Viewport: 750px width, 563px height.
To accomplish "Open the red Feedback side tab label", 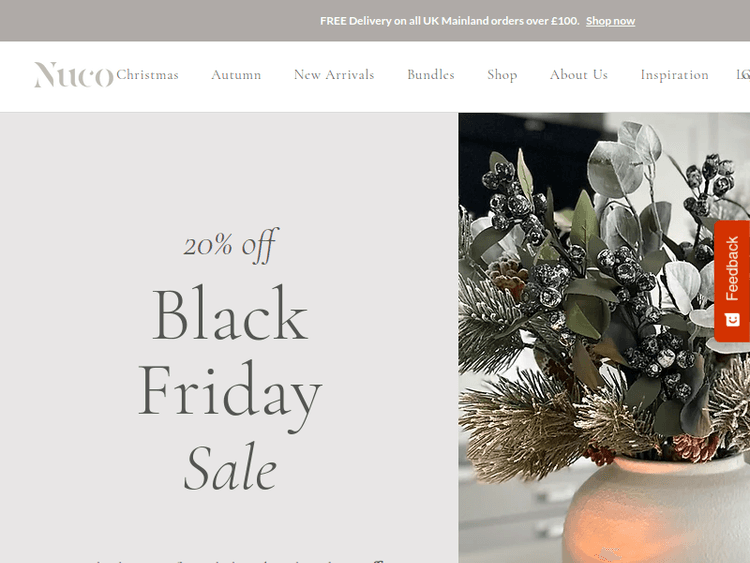I will click(x=732, y=268).
